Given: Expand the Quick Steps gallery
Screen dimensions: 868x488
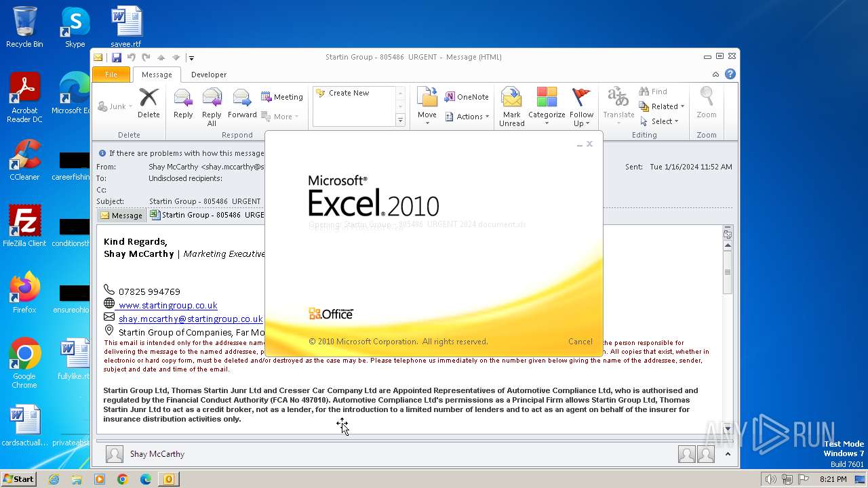Looking at the screenshot, I should 400,121.
